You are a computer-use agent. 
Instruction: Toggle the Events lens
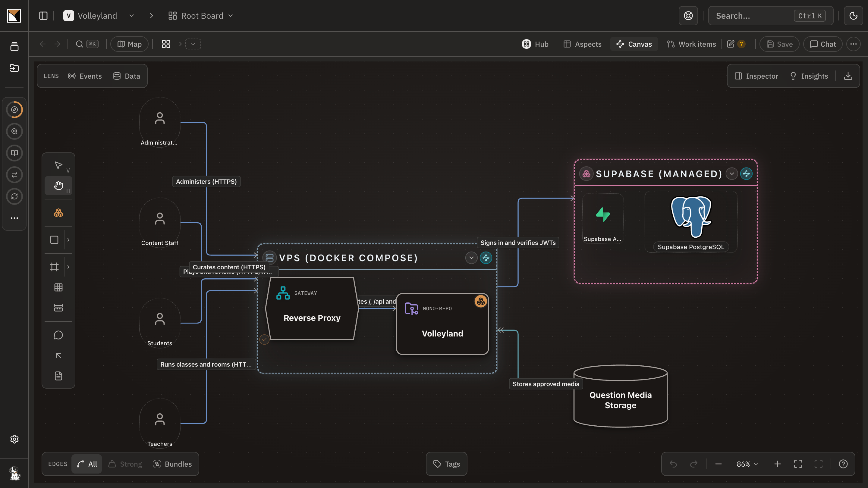(85, 76)
